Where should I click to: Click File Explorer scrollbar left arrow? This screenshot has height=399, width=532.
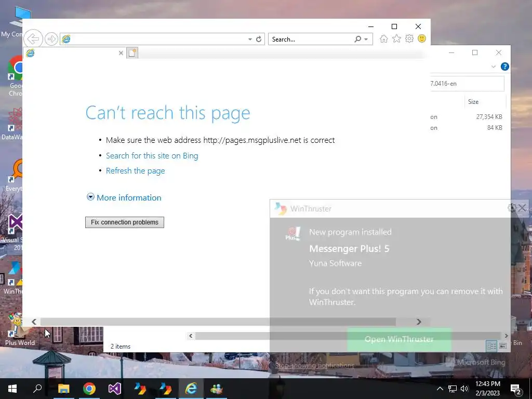(191, 336)
